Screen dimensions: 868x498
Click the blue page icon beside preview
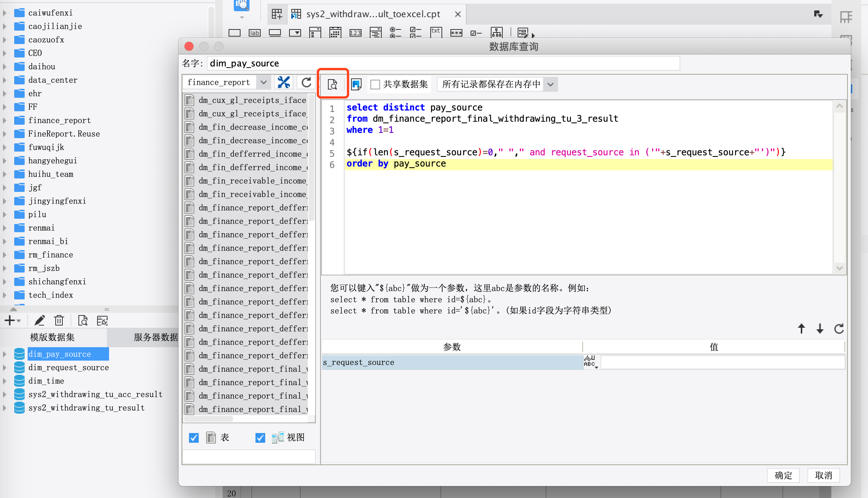pyautogui.click(x=356, y=84)
